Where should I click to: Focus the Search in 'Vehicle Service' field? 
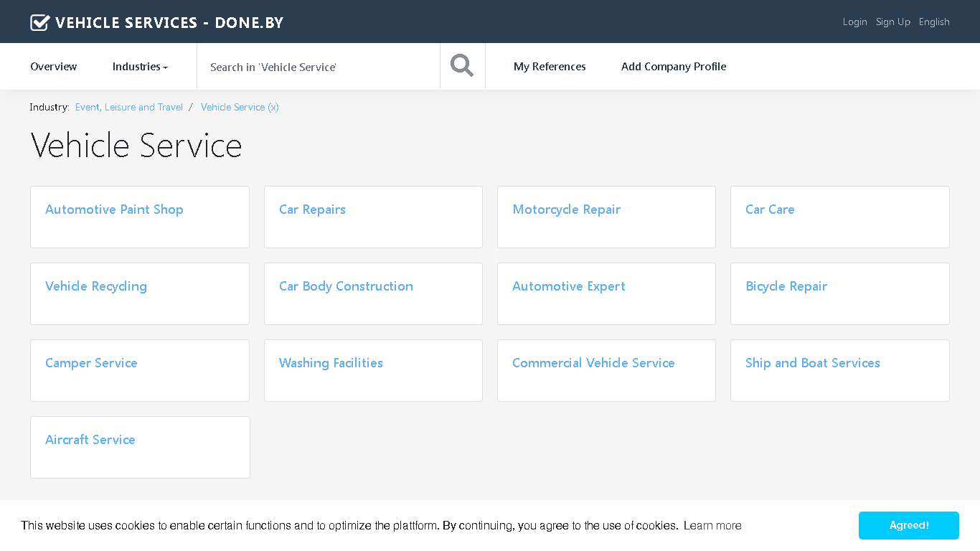click(x=319, y=67)
